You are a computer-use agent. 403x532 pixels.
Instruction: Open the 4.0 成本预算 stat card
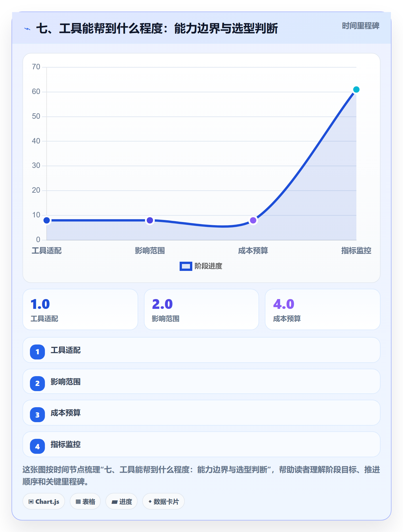pyautogui.click(x=323, y=309)
